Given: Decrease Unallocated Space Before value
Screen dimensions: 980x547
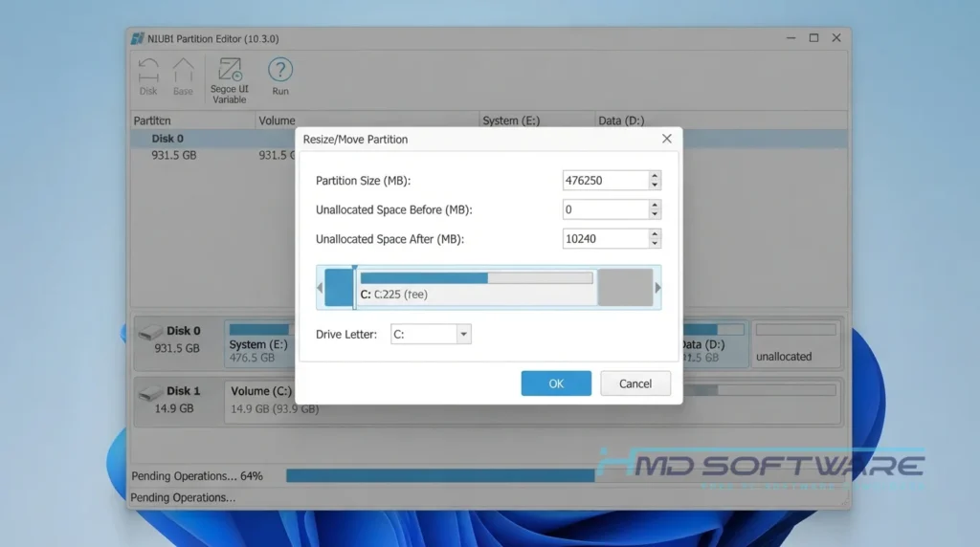Looking at the screenshot, I should (x=655, y=214).
